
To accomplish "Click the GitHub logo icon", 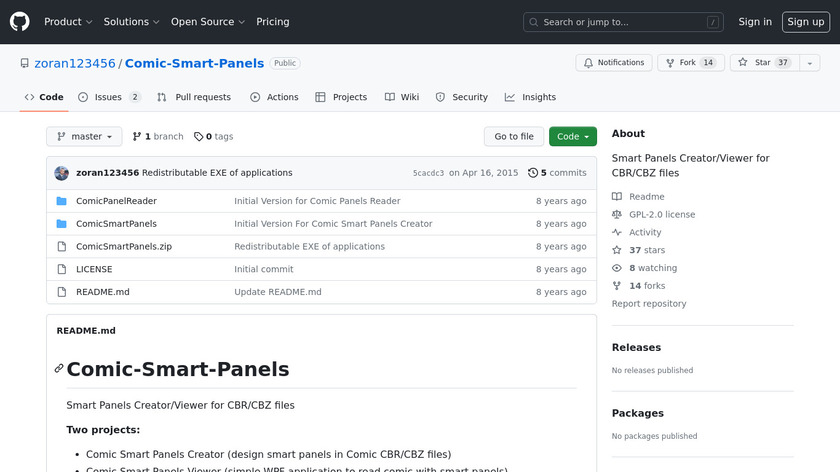I will (x=20, y=22).
